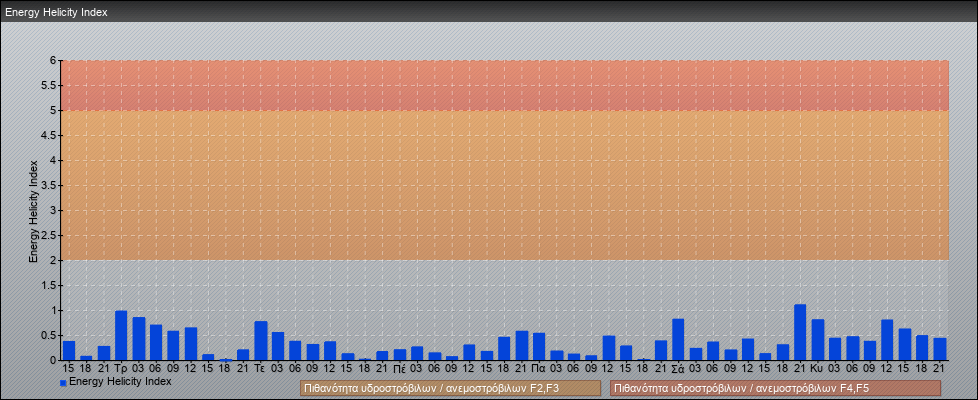978x400 pixels.
Task: Click the vertical Energy Helicity Index axis title
Action: [33, 210]
